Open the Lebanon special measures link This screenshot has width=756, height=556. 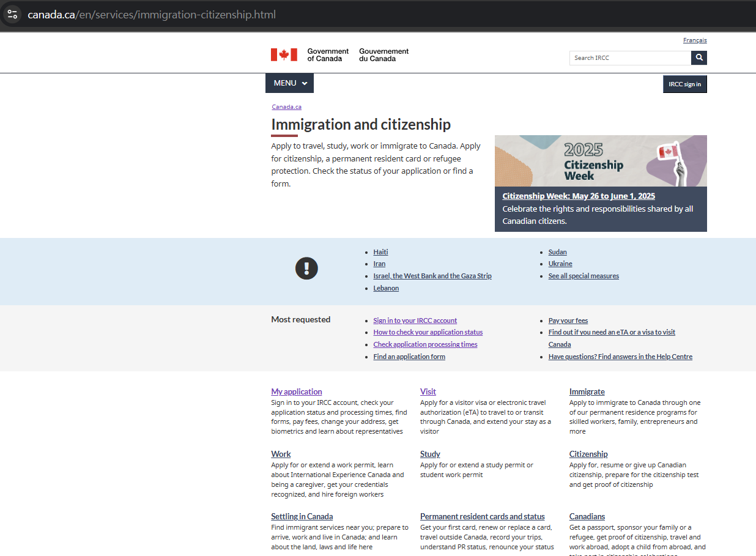(386, 288)
